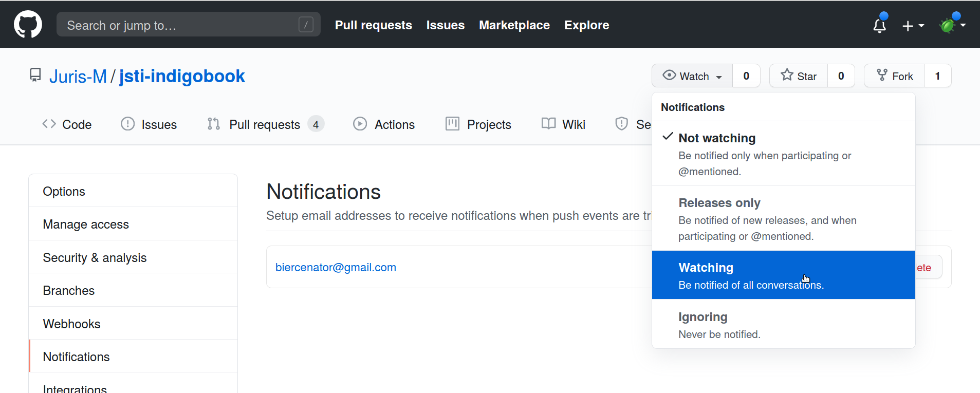Image resolution: width=980 pixels, height=393 pixels.
Task: Click the Projects tab board icon
Action: click(x=452, y=124)
